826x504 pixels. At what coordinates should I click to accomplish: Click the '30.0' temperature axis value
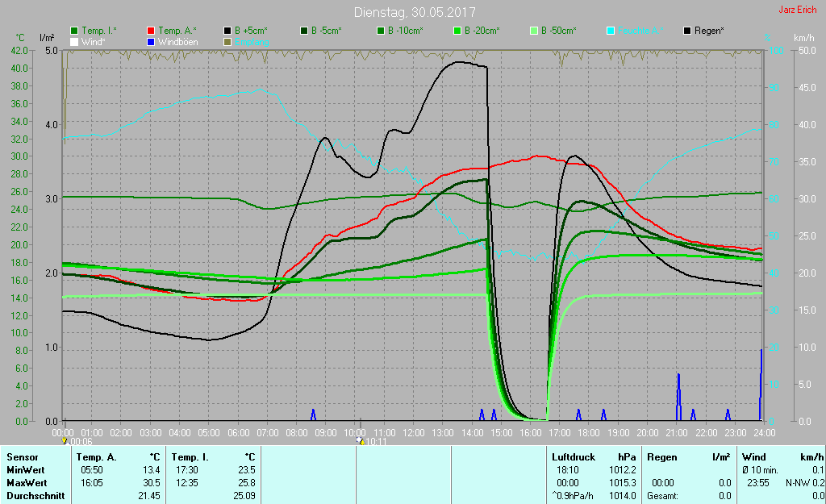click(x=19, y=156)
